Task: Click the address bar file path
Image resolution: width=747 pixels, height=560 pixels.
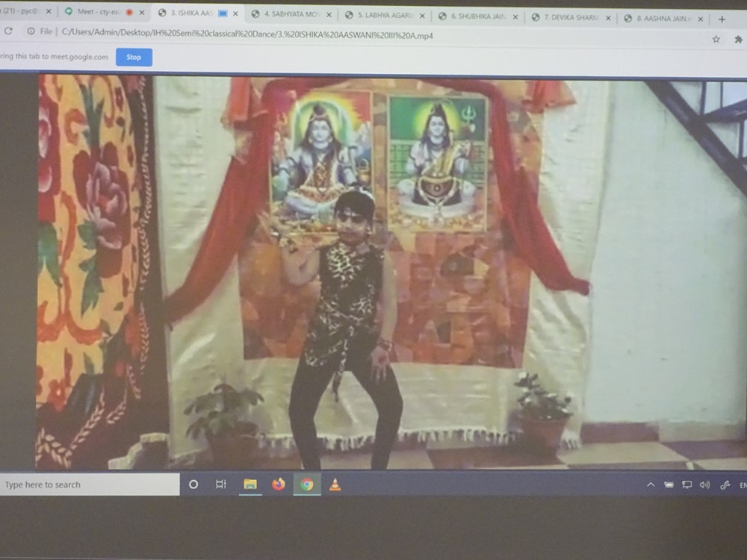Action: 247,35
